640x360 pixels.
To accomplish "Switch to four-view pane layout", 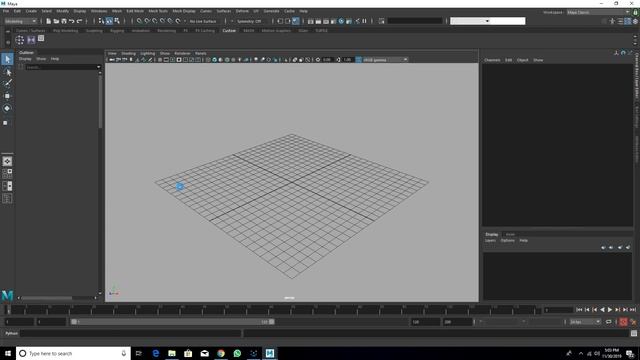I will point(7,173).
